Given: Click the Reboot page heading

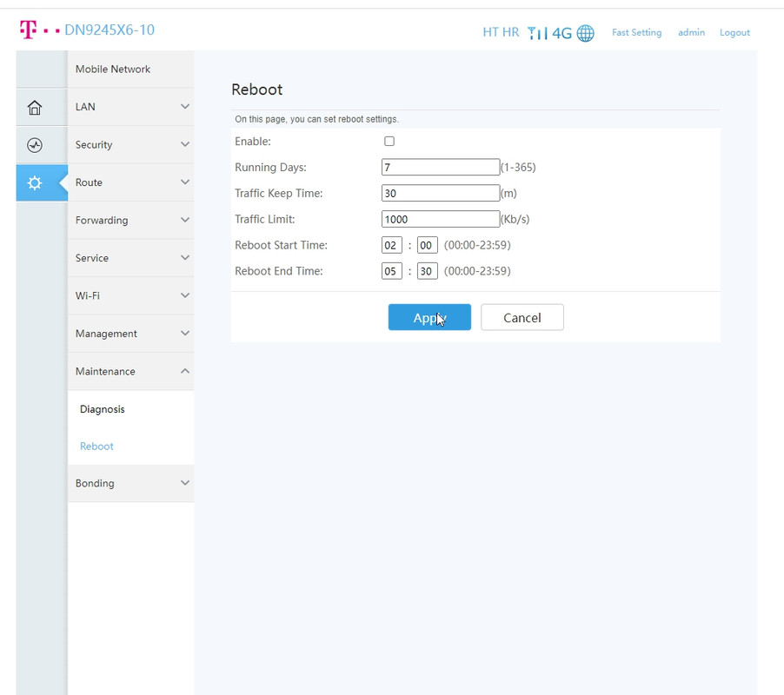Looking at the screenshot, I should point(257,89).
